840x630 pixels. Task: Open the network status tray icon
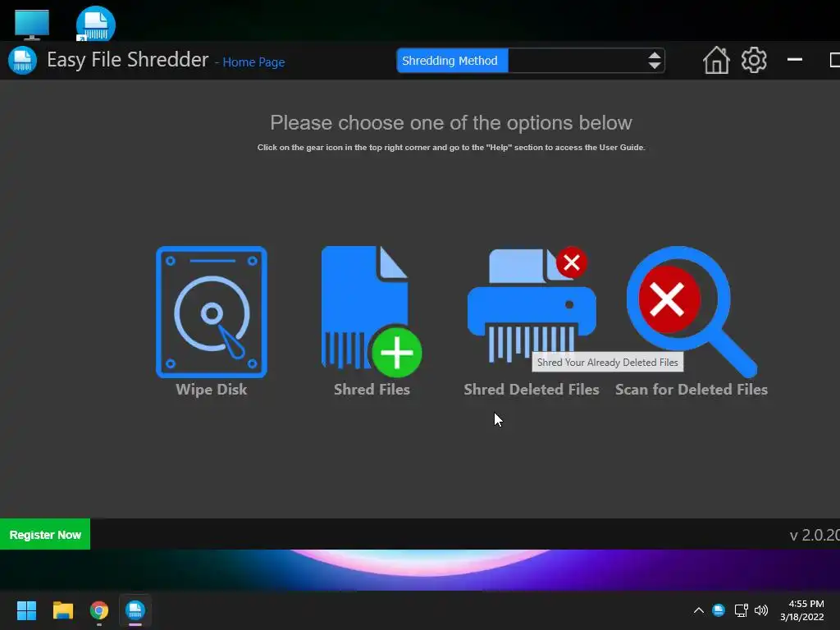[x=741, y=610]
